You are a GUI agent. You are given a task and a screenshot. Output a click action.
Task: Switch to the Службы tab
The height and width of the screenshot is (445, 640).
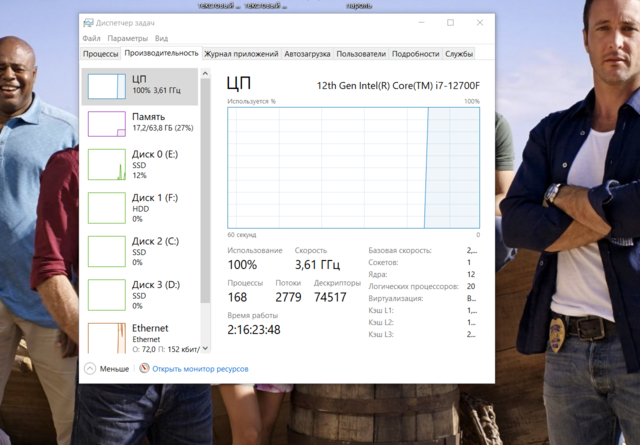coord(459,54)
